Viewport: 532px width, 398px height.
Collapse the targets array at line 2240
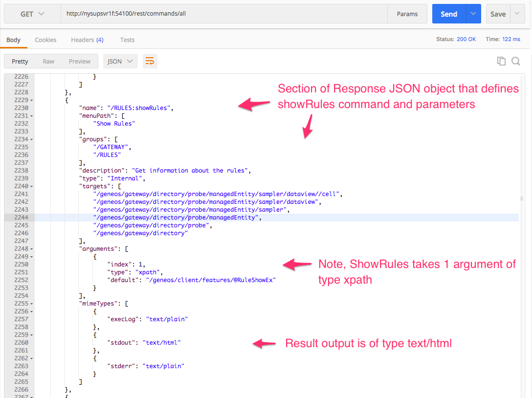[32, 186]
